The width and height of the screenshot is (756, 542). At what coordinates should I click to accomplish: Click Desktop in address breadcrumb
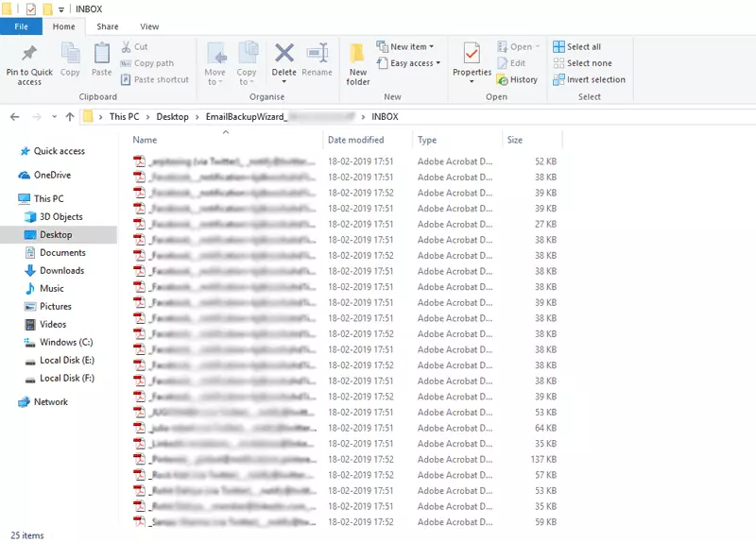pos(173,116)
